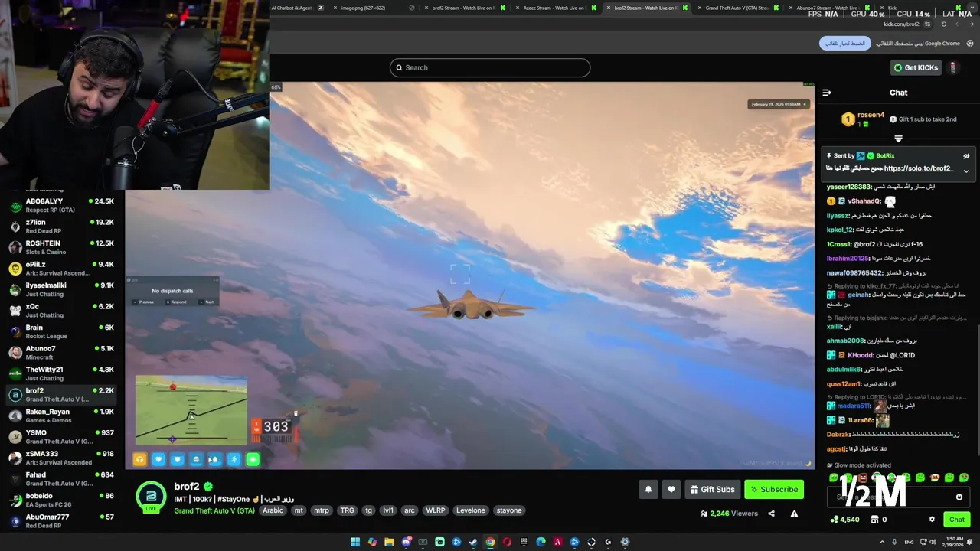The width and height of the screenshot is (980, 551).
Task: Click the Get KICKs button
Action: (915, 67)
